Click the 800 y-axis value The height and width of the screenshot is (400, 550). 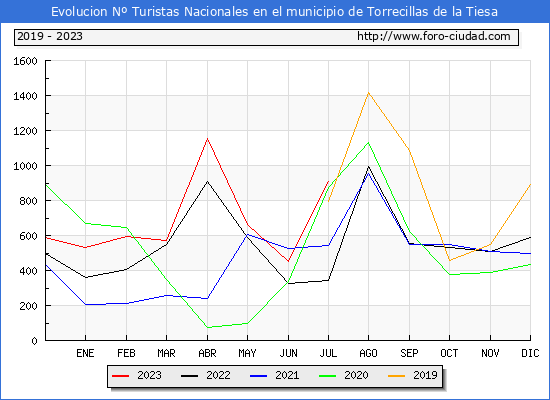pos(28,201)
